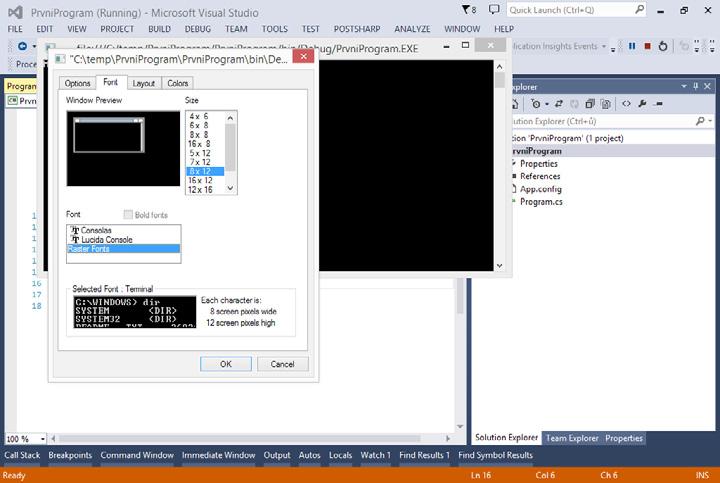Sync with Active Document in Solution Explorer
Viewport: 720px width, 483px height.
[x=559, y=104]
